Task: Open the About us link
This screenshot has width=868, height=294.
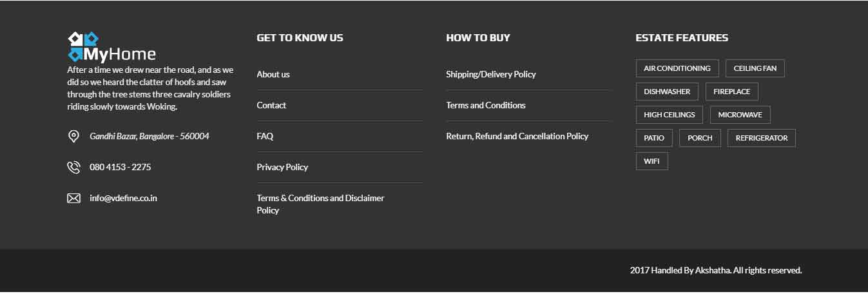Action: click(273, 74)
